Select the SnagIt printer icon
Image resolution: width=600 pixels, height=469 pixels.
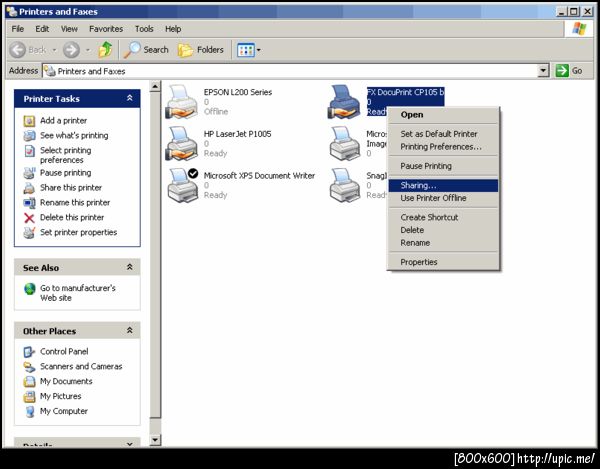coord(345,185)
